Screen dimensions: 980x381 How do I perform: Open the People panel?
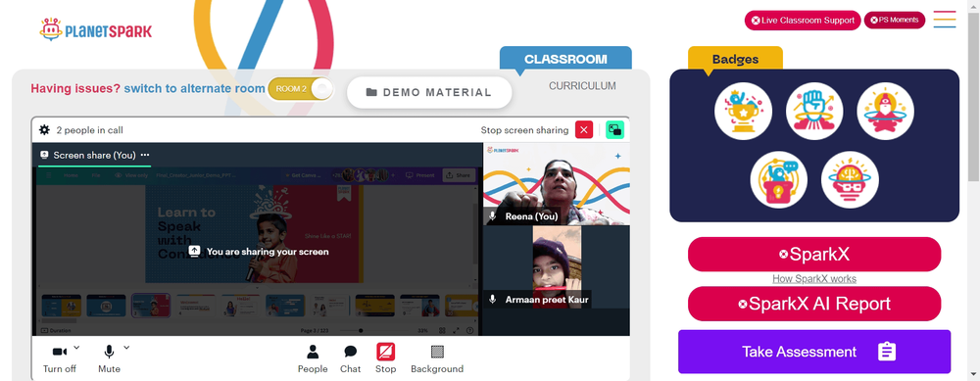coord(313,359)
